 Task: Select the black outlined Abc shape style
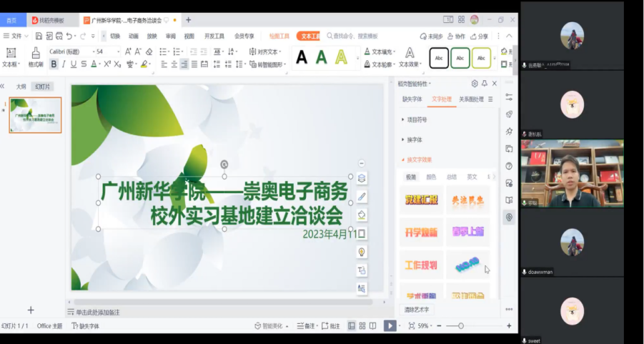(439, 58)
